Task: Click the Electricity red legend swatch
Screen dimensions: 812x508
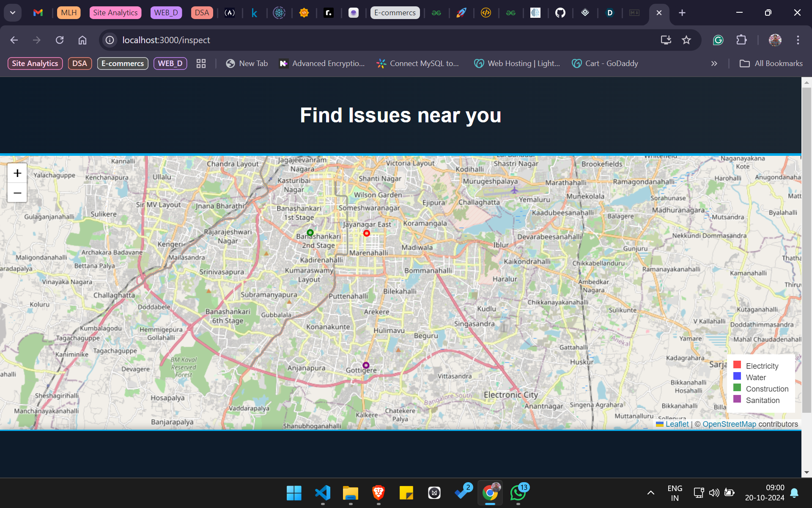Action: click(737, 365)
